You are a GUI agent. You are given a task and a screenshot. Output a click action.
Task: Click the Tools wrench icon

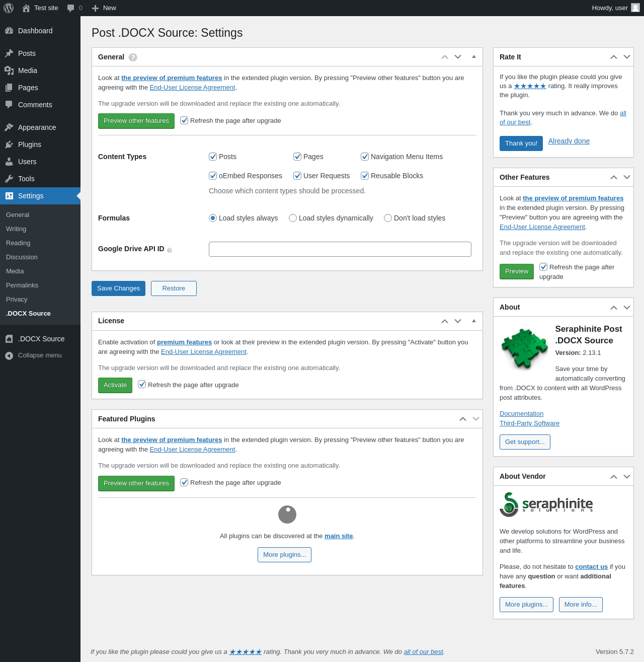click(9, 179)
